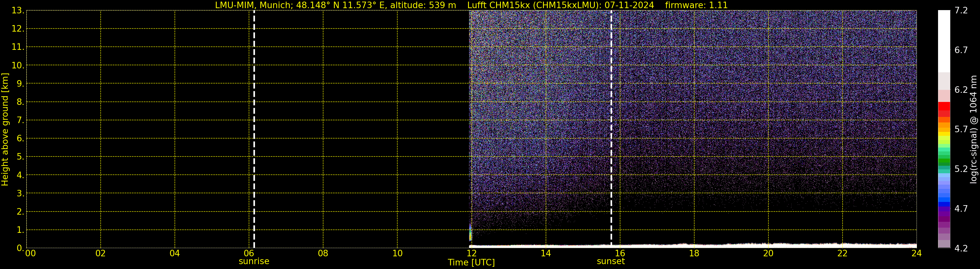The width and height of the screenshot is (980, 269).
Task: Click the colorbar value '7.2'
Action: pyautogui.click(x=961, y=11)
